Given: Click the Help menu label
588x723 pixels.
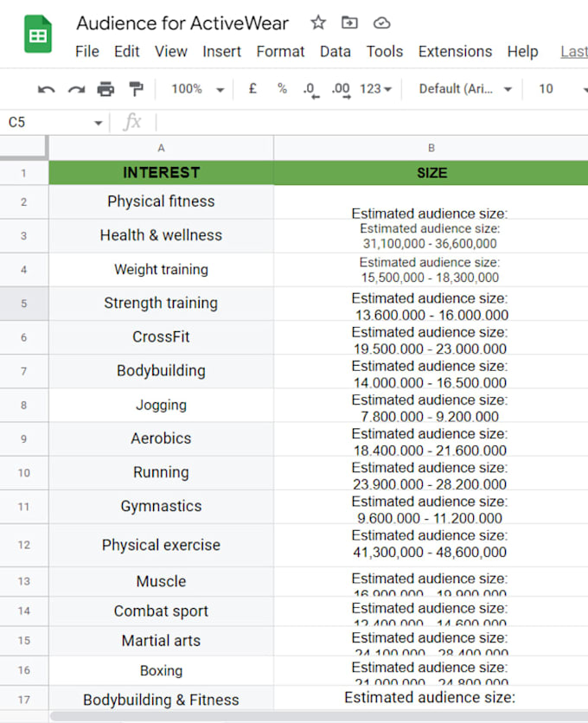Looking at the screenshot, I should 522,51.
